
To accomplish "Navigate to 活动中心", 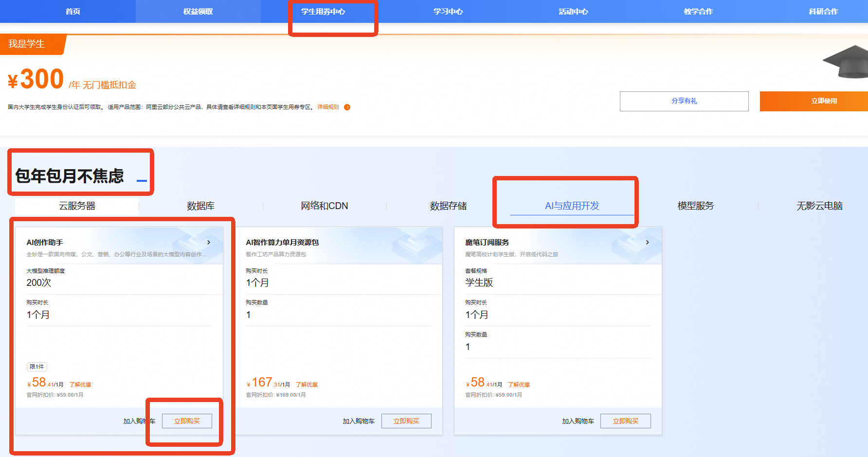I will [573, 11].
